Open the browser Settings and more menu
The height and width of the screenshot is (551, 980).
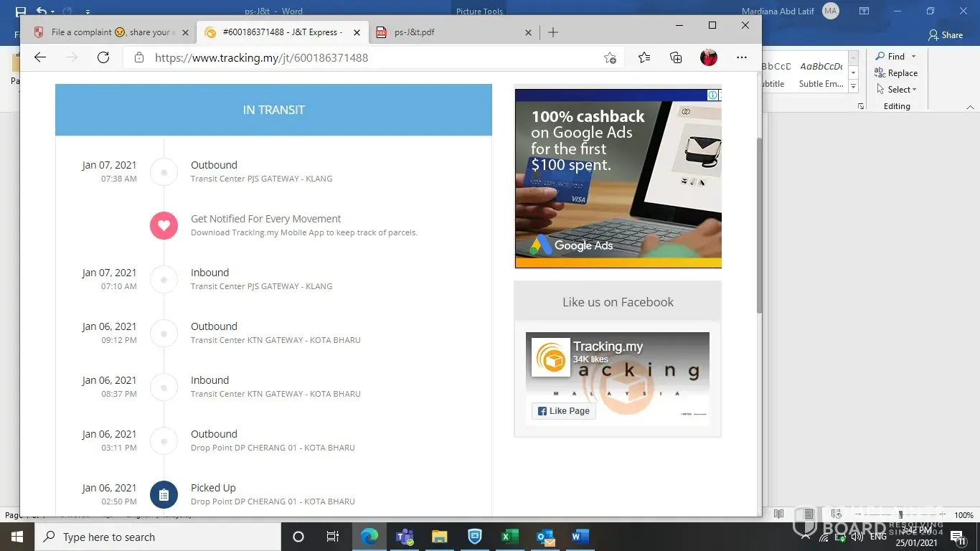tap(742, 57)
